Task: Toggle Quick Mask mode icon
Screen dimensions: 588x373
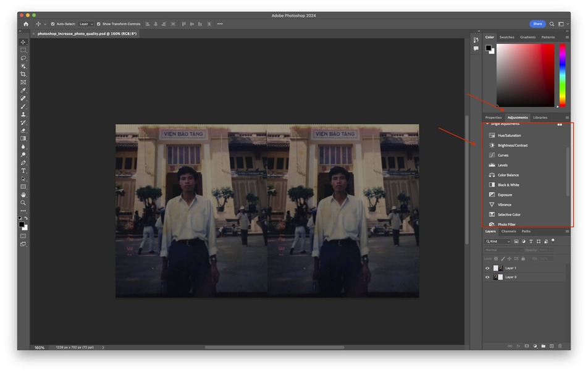Action: pyautogui.click(x=23, y=236)
